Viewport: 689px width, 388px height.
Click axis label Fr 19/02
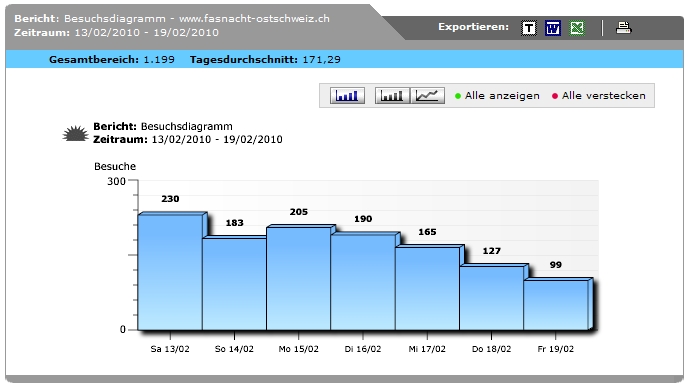pos(555,349)
